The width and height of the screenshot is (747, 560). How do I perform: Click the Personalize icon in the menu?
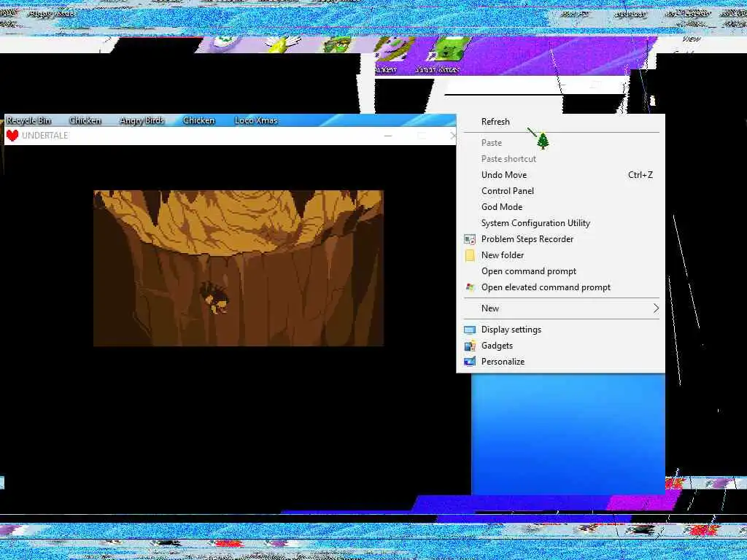point(470,362)
